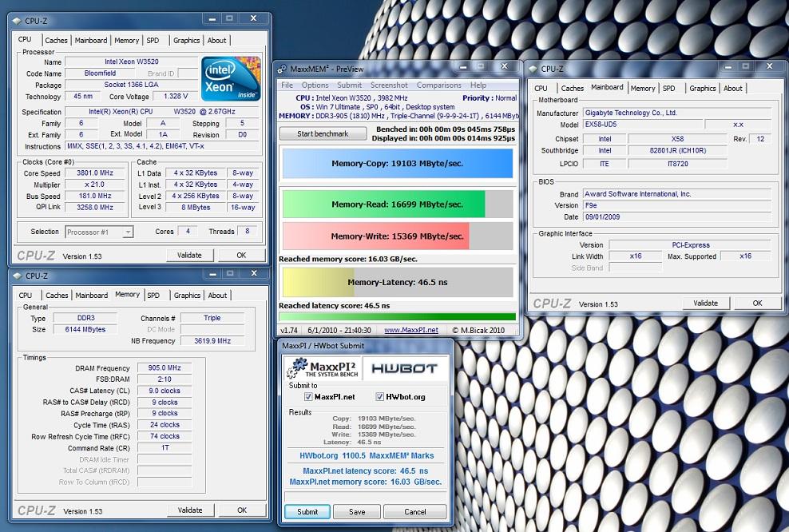
Task: Click the MaxxPI² system bench logo
Action: pos(322,368)
